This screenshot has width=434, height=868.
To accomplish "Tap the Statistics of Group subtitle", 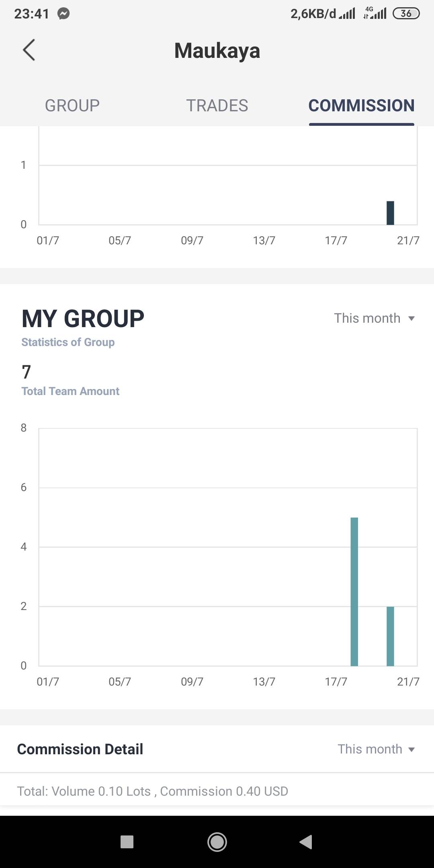I will (68, 342).
